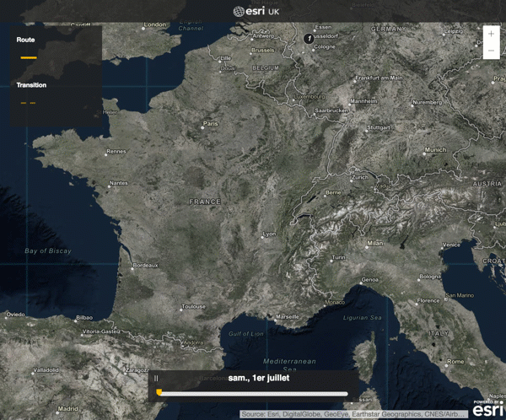Viewport: 506px width, 420px height.
Task: Click the Andorra label
Action: pyautogui.click(x=194, y=342)
